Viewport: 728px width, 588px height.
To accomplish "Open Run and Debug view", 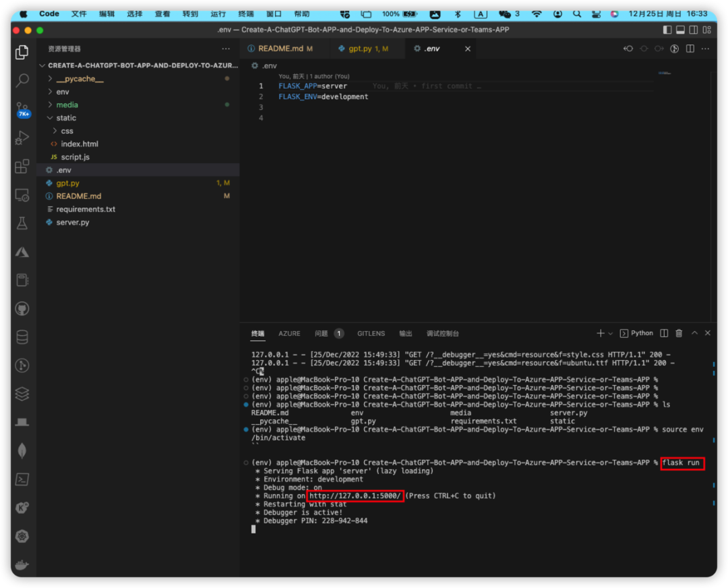I will 22,138.
